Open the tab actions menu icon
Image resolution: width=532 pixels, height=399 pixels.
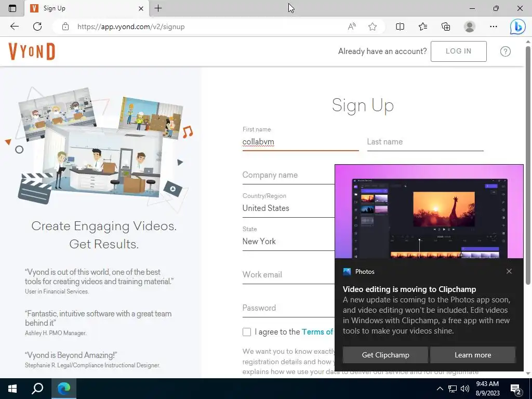pos(12,8)
